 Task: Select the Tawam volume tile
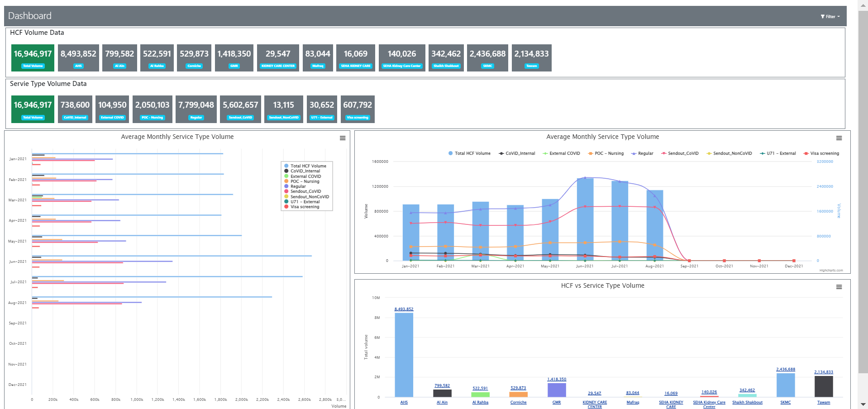click(x=531, y=58)
